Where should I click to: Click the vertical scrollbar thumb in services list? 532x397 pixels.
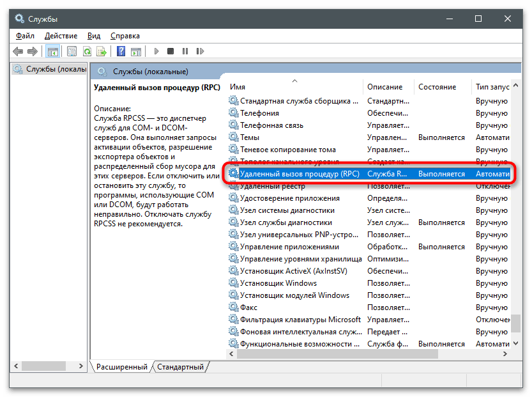point(515,323)
